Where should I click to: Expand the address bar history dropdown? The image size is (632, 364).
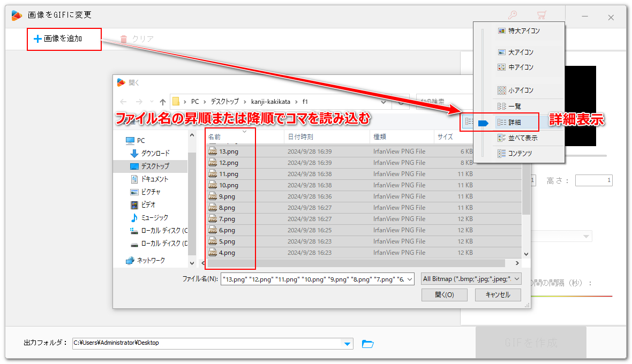pyautogui.click(x=383, y=102)
